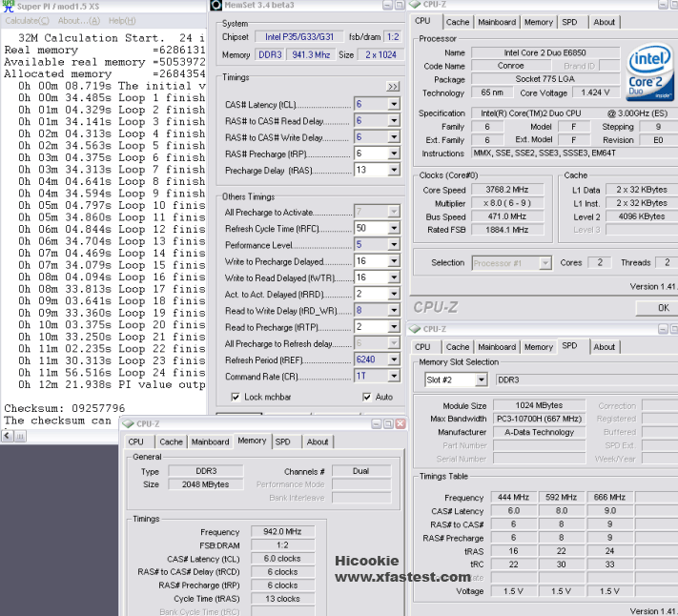Open the Read to Precharge (tRTP) dropdown
This screenshot has height=616, width=678.
[x=394, y=327]
